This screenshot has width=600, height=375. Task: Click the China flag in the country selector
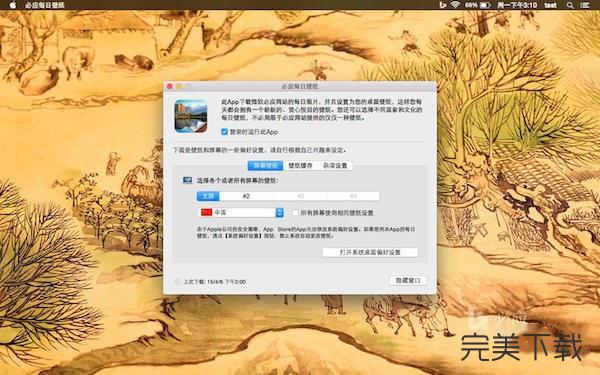tap(206, 212)
